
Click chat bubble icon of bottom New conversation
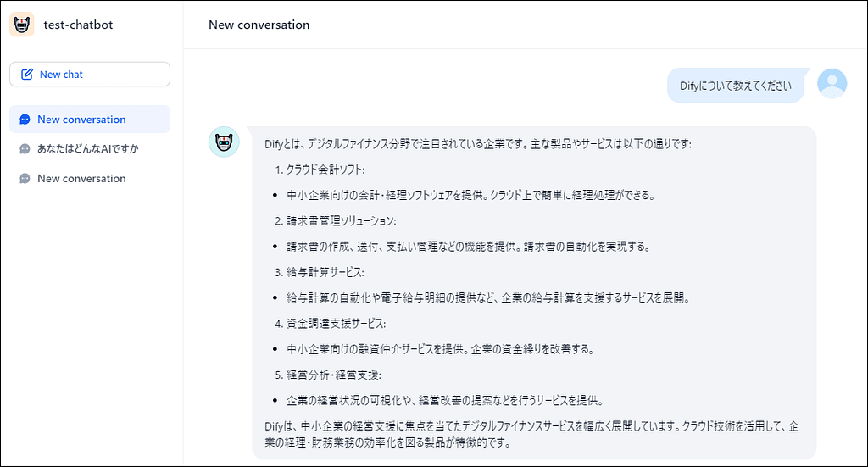[x=25, y=179]
